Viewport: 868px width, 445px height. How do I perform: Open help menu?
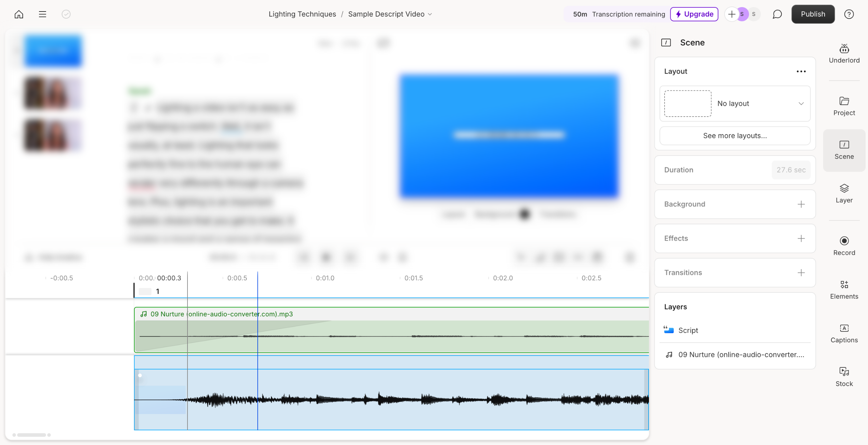849,14
